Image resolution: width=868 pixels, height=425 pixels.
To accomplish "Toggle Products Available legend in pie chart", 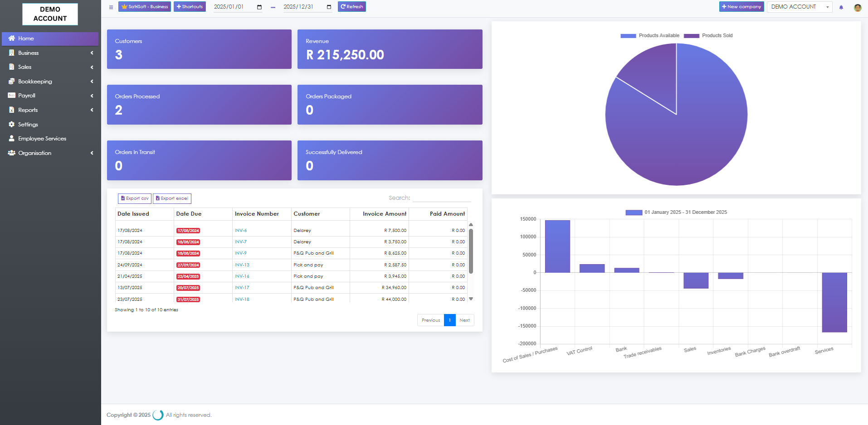I will pos(649,35).
